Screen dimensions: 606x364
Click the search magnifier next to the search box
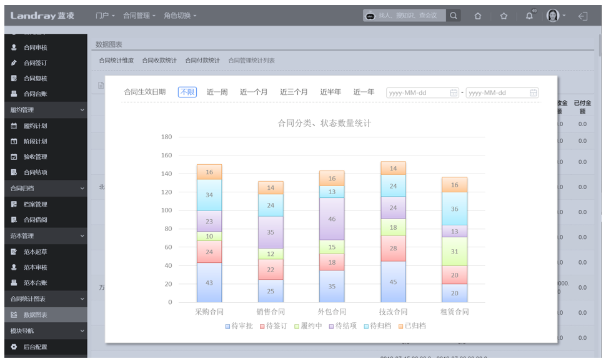point(454,15)
